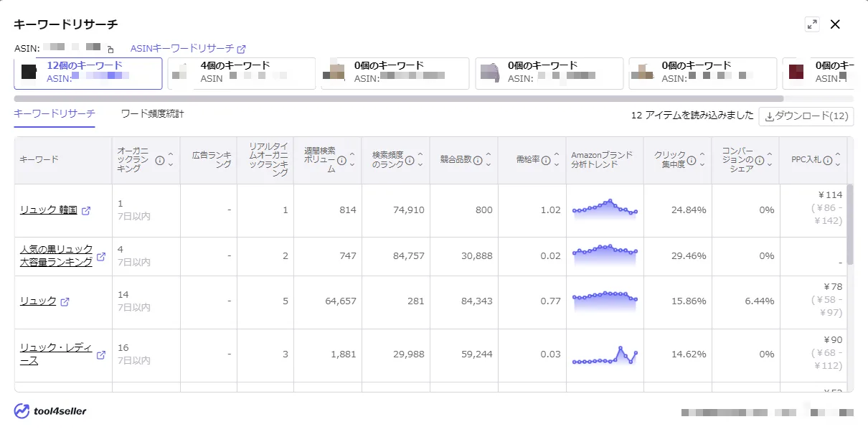The width and height of the screenshot is (868, 437).
Task: Sort by PPC入札 column arrows
Action: click(838, 160)
